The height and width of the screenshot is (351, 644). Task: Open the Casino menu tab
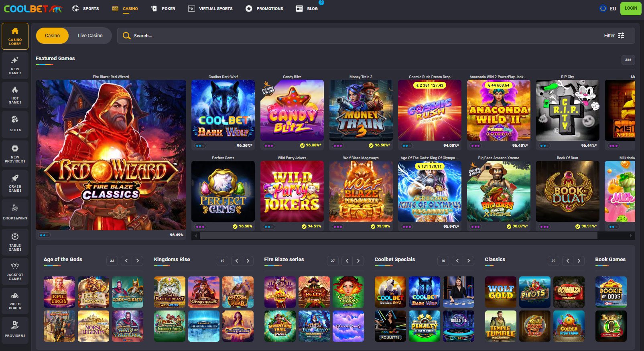pos(125,8)
